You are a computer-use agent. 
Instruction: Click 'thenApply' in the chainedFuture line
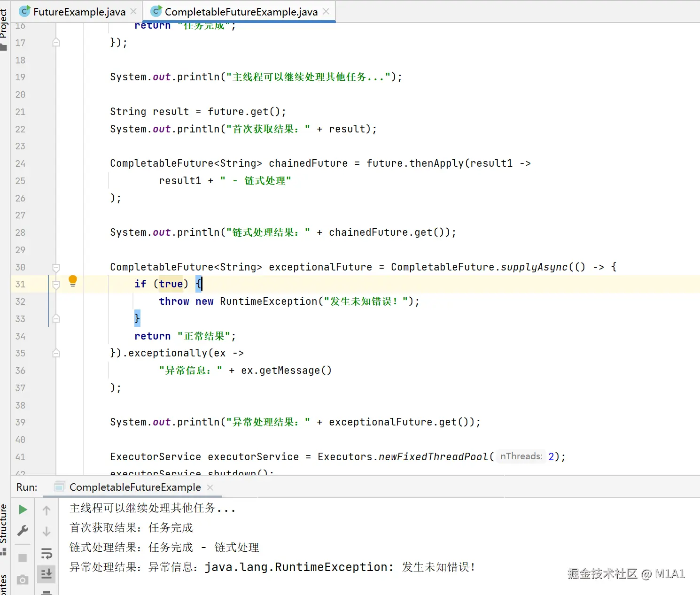click(x=436, y=163)
